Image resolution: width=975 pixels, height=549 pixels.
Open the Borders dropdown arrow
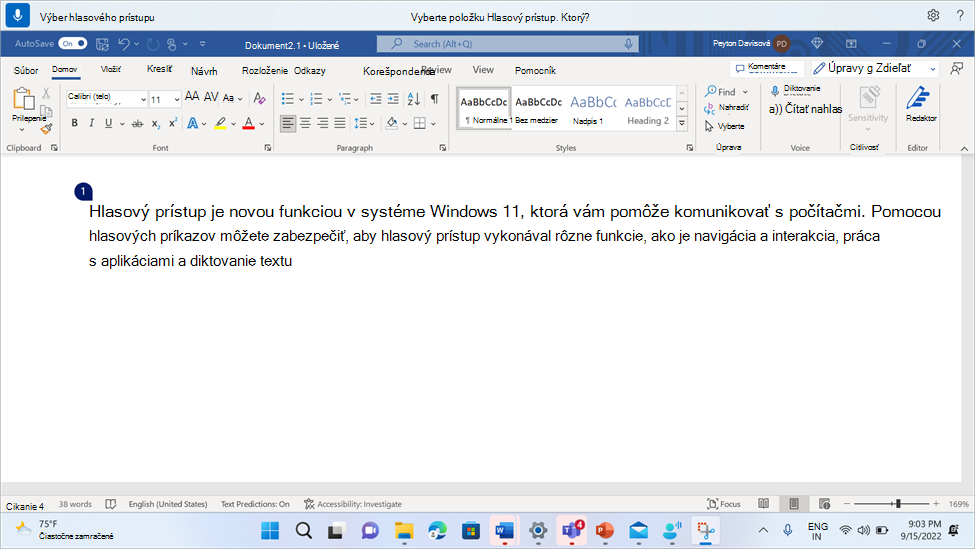(433, 124)
